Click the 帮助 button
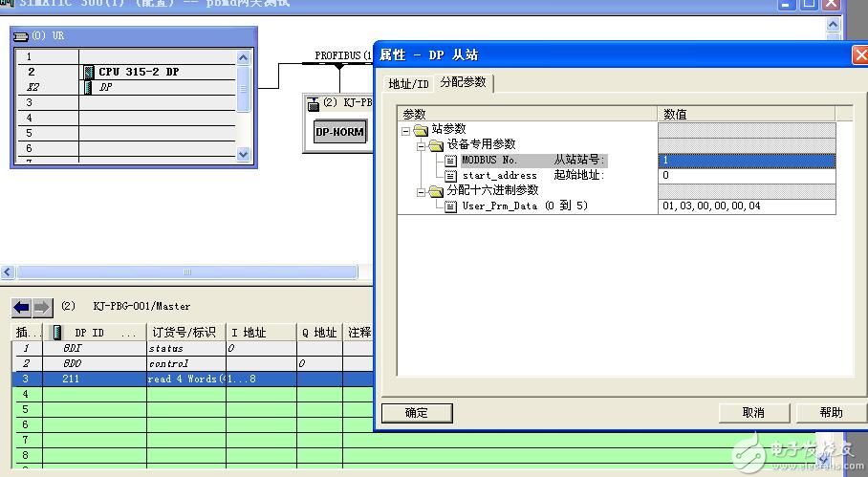 (831, 413)
